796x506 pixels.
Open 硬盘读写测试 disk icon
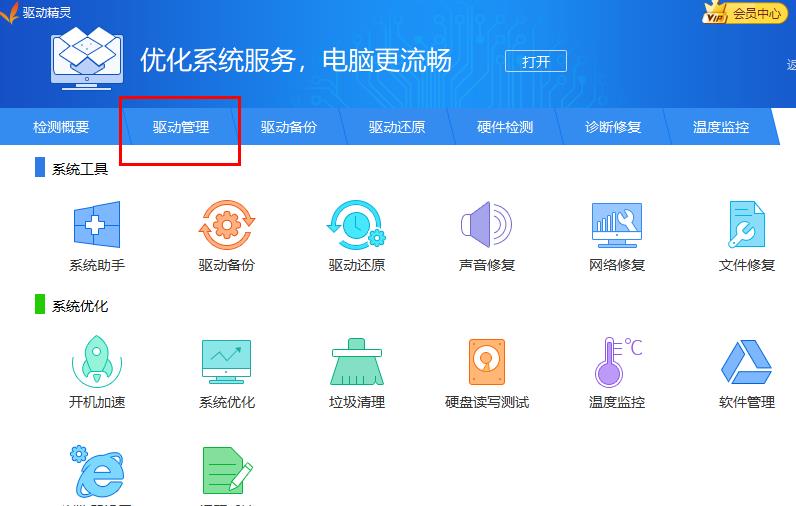click(x=487, y=362)
